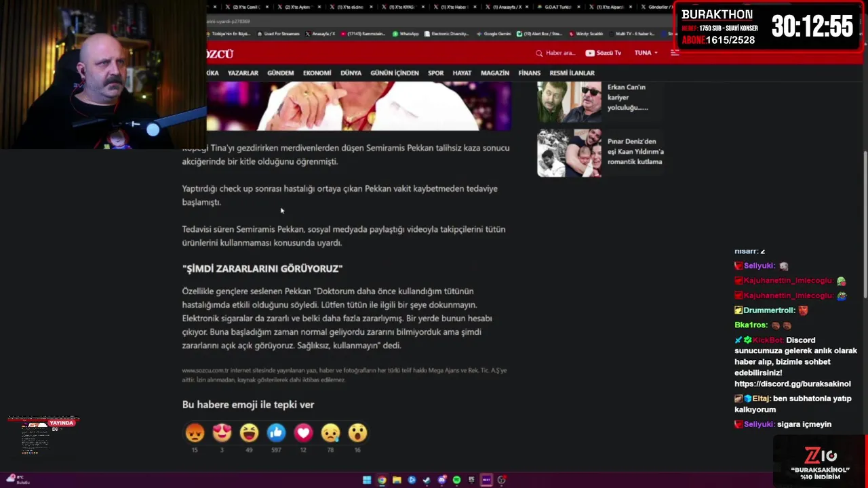
Task: Open the RESMİ İLANLAR section
Action: click(x=572, y=73)
